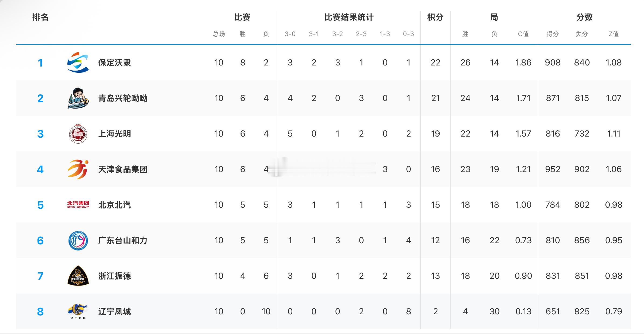This screenshot has width=644, height=334.
Task: Click the 得分 sub-header
Action: (552, 34)
